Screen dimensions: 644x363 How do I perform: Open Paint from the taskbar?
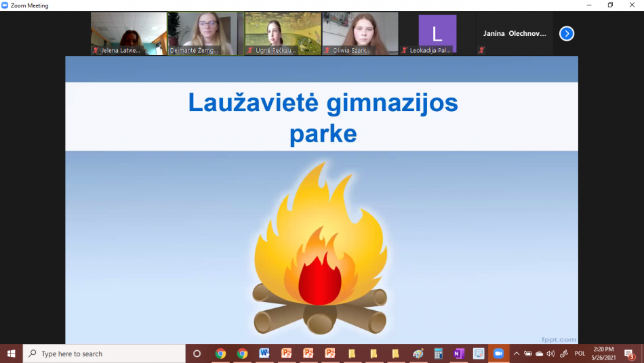[418, 354]
